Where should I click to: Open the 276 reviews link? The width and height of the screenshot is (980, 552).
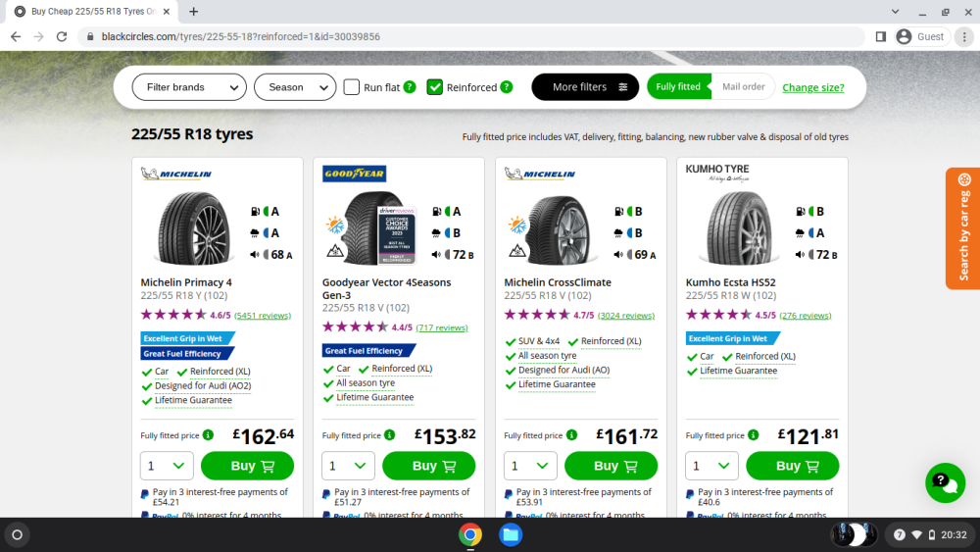806,316
